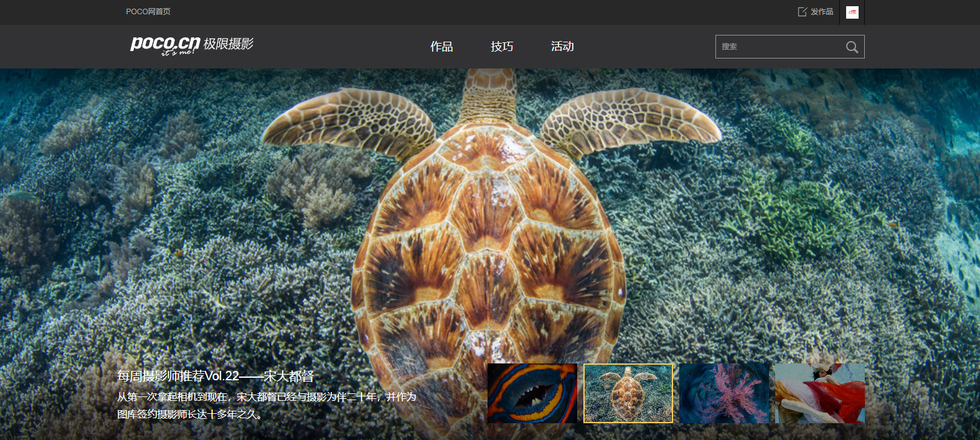Select the red dress underwater thumbnail
Screen dimensions: 980x440
pos(820,393)
